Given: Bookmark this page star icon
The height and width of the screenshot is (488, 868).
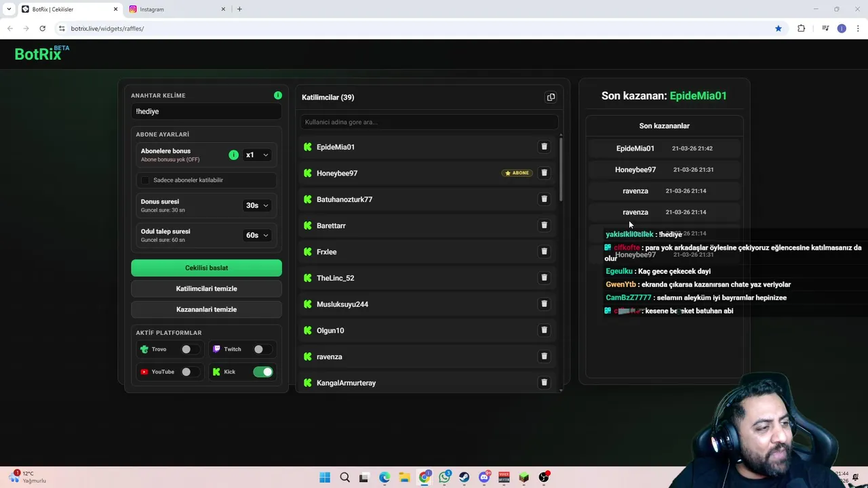Looking at the screenshot, I should click(x=778, y=28).
